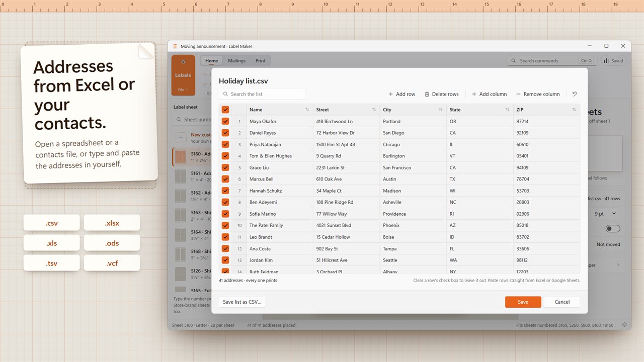Image resolution: width=644 pixels, height=362 pixels.
Task: Click the Saved status icon in Label Maker
Action: pos(606,61)
